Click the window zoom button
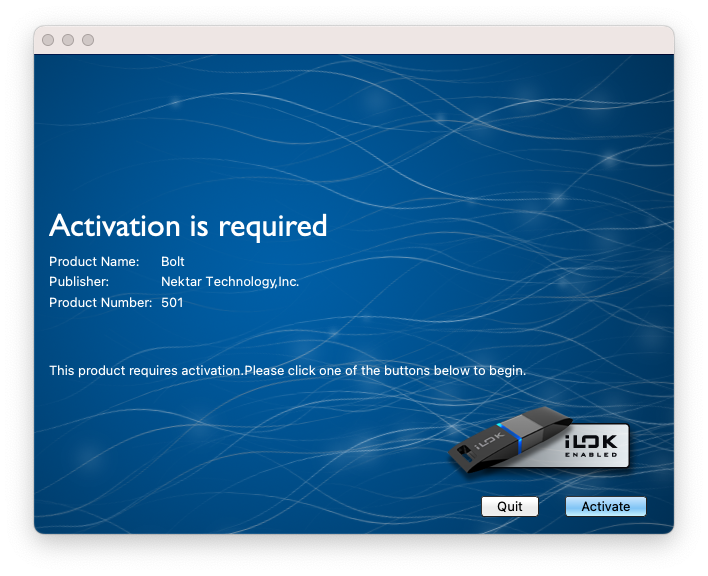Screen dimensions: 708x576 [88, 40]
